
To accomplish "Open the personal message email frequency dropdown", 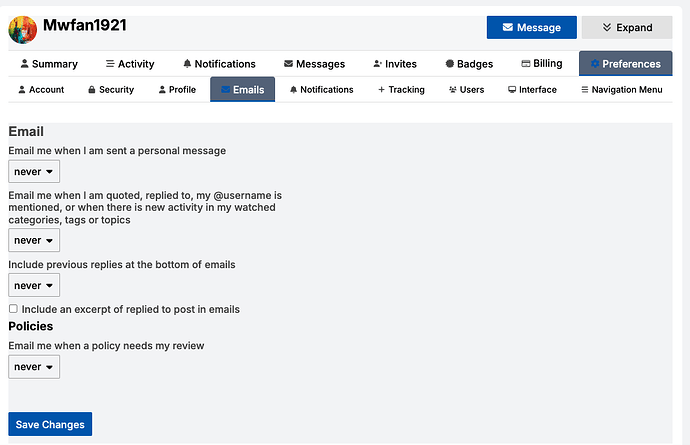I will pos(34,172).
